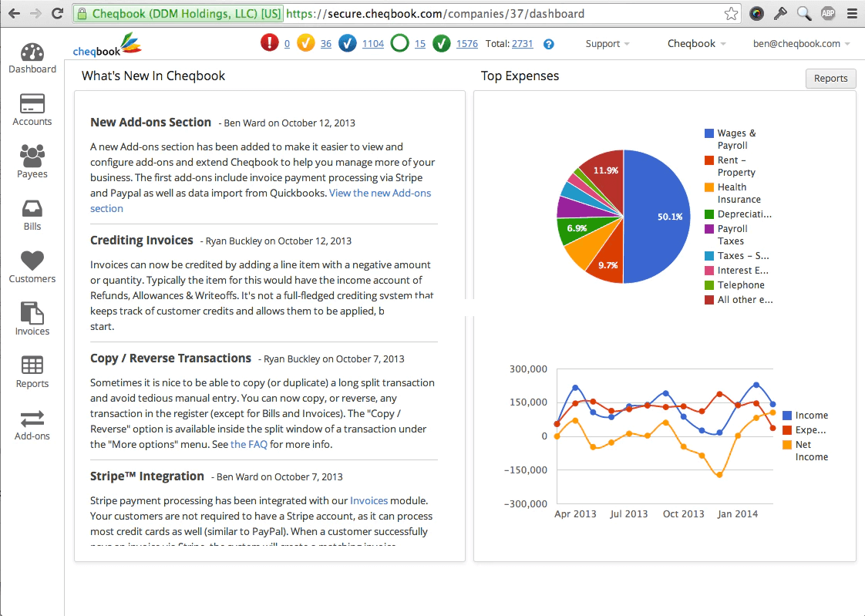Click the Wages & Payroll legend swatch
Image resolution: width=865 pixels, height=616 pixels.
click(709, 133)
